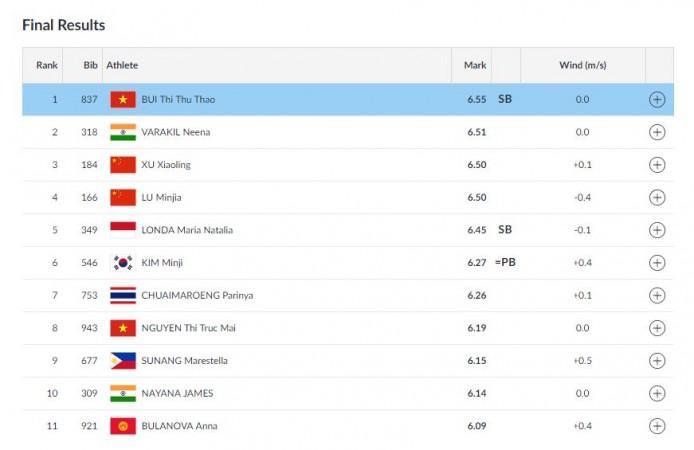This screenshot has width=694, height=450.
Task: Click Thailand flag beside CHUAIMAROENG Parinya
Action: pyautogui.click(x=123, y=295)
